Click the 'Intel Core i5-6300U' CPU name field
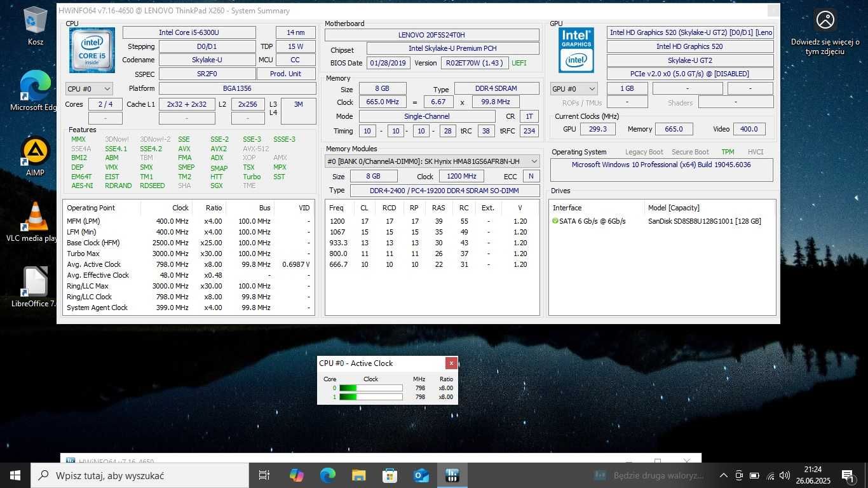This screenshot has height=488, width=868. 189,32
